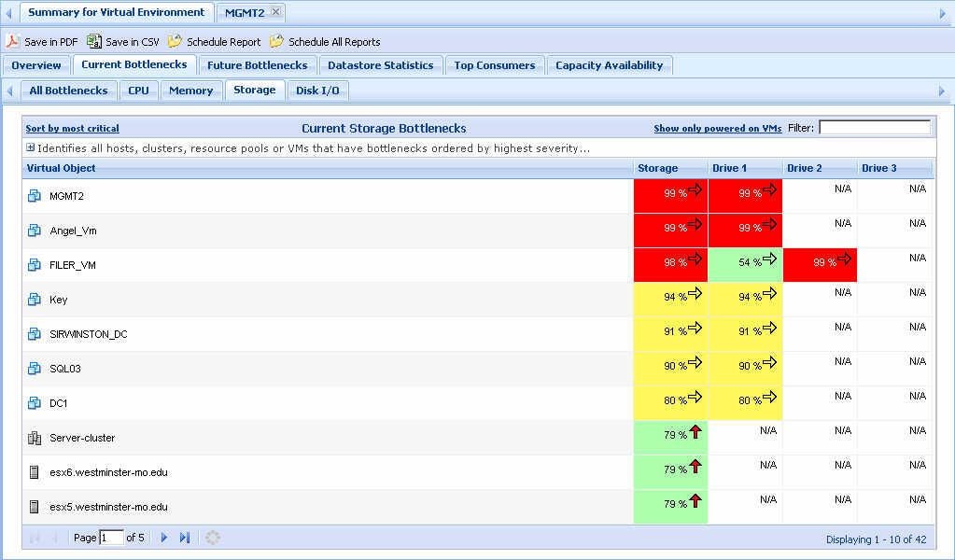Click the Schedule All Reports label
955x560 pixels.
point(334,42)
